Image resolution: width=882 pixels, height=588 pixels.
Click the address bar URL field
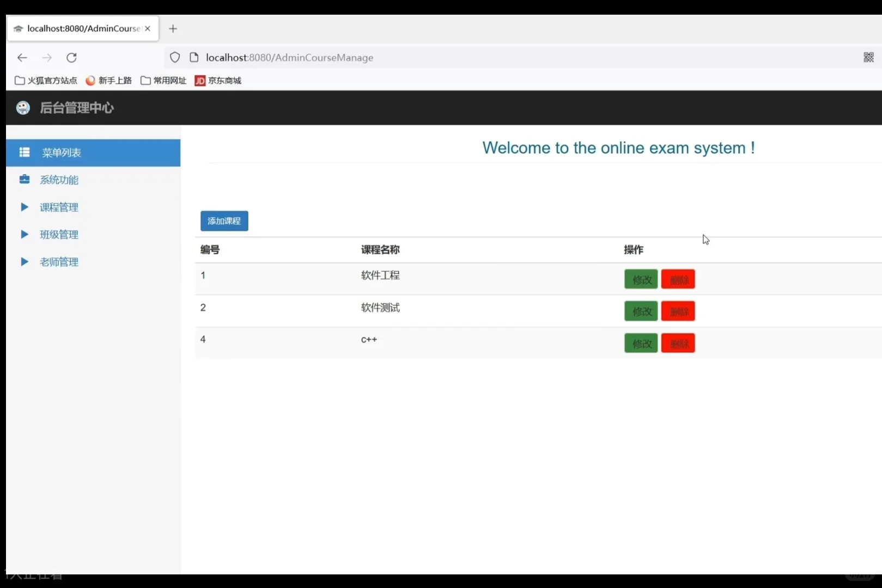[523, 58]
